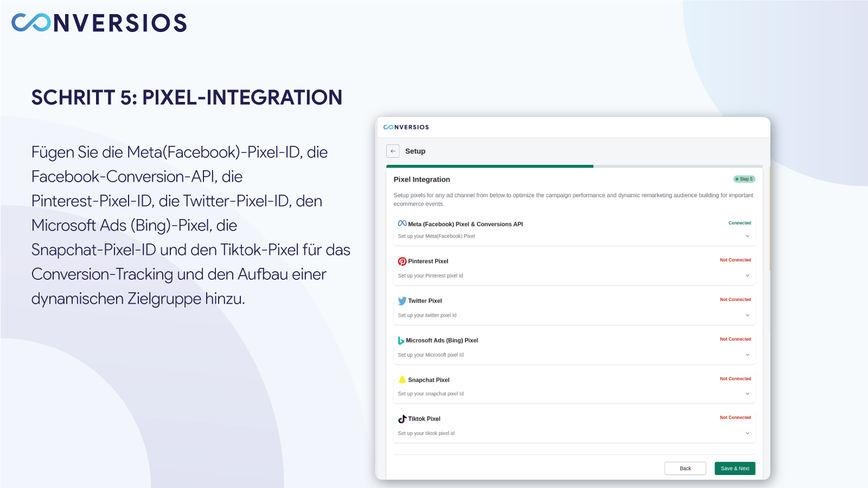Click the Setup page title
The image size is (868, 488).
tap(415, 151)
